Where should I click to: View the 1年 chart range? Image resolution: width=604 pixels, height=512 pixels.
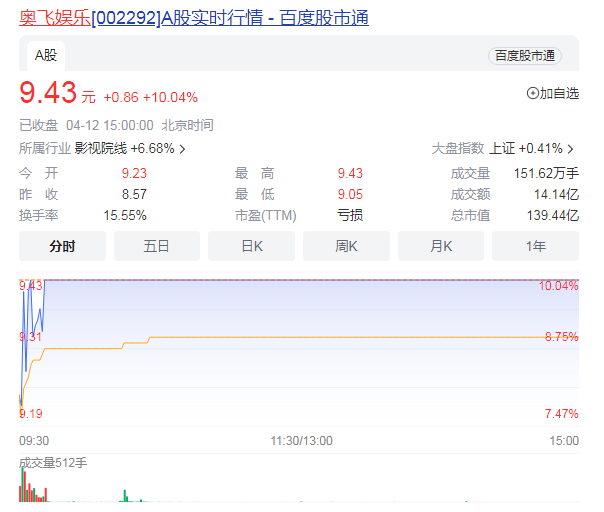535,246
